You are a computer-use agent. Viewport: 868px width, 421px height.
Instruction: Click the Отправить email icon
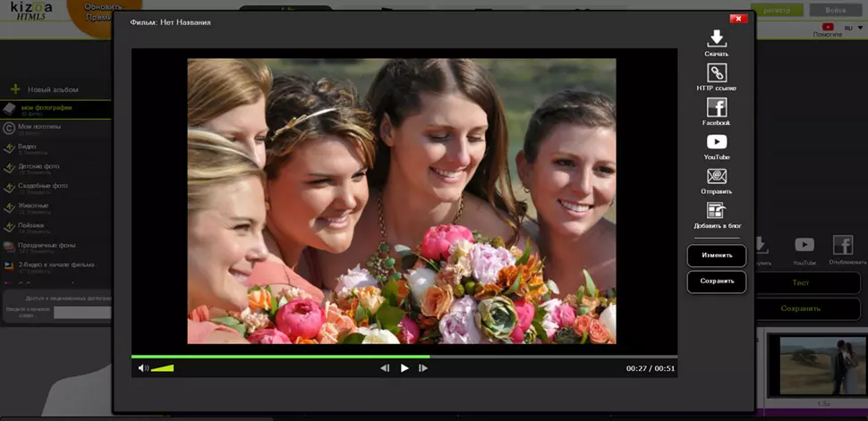716,177
